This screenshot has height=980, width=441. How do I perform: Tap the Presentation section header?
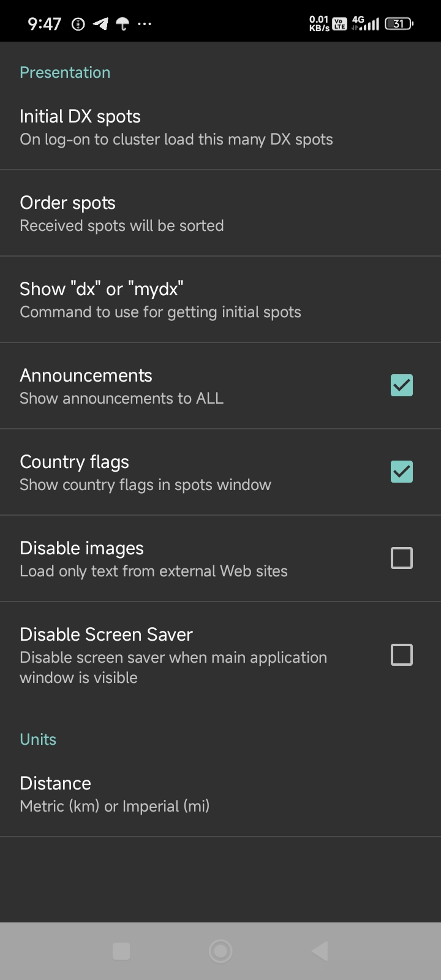(x=65, y=72)
